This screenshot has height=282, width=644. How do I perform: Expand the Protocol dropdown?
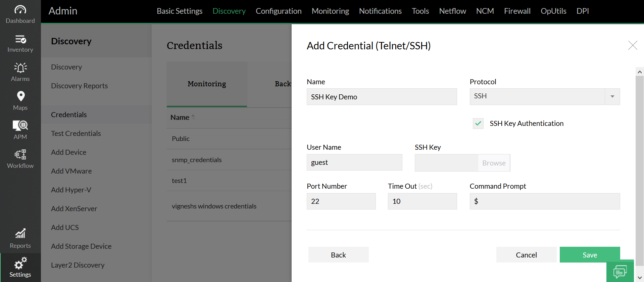click(612, 97)
